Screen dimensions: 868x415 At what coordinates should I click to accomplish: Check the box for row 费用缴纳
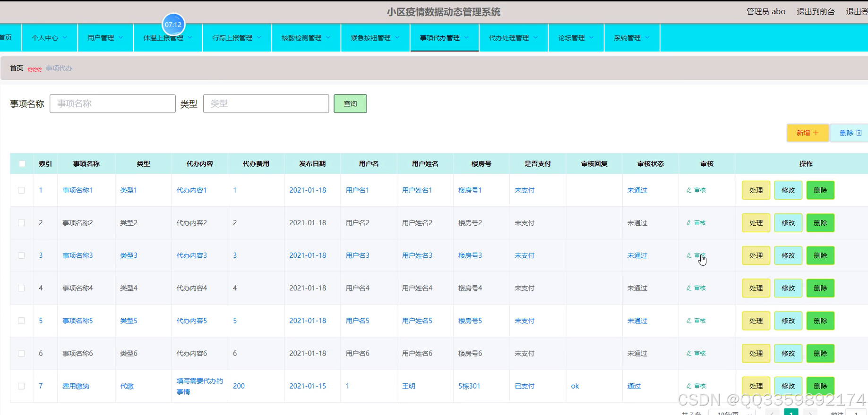click(21, 386)
